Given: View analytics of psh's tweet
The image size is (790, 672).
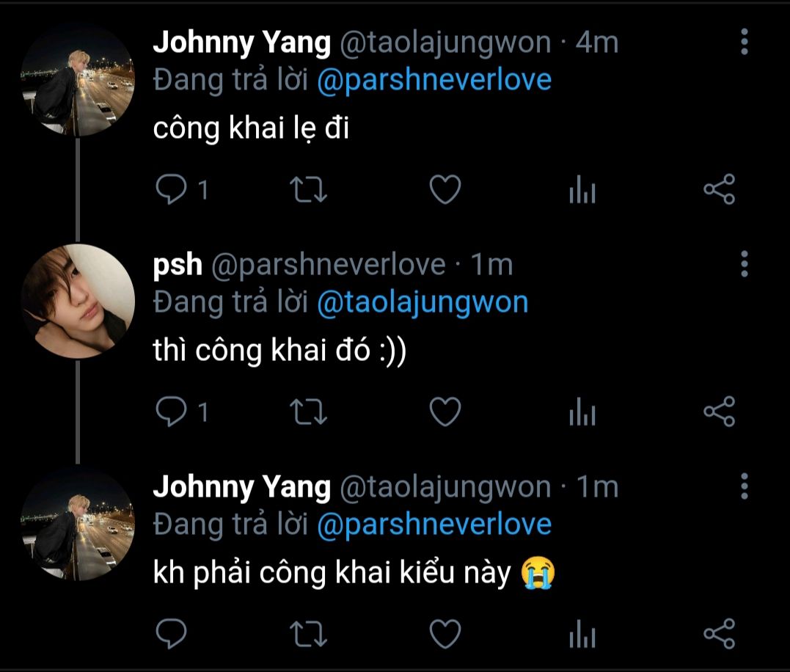Looking at the screenshot, I should click(x=582, y=412).
